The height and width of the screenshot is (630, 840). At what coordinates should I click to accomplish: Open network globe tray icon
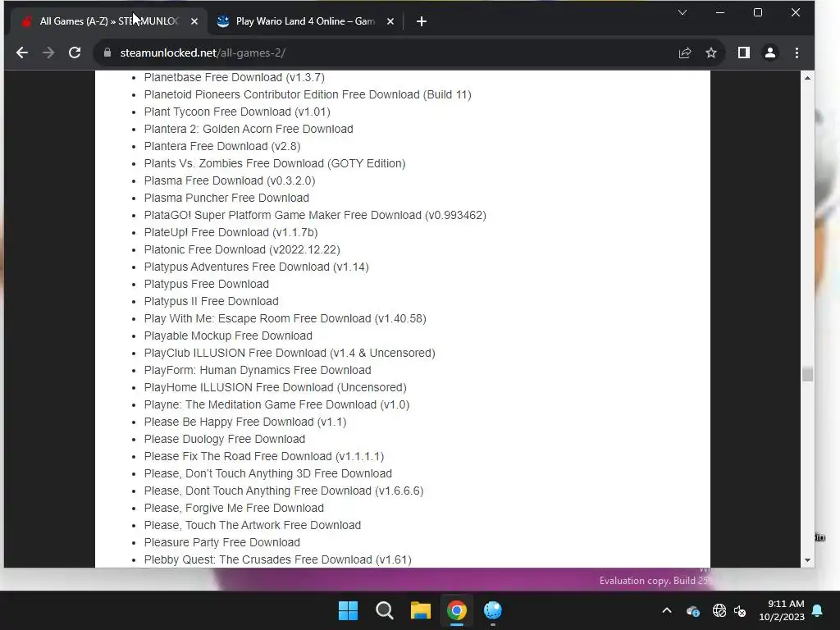coord(719,610)
